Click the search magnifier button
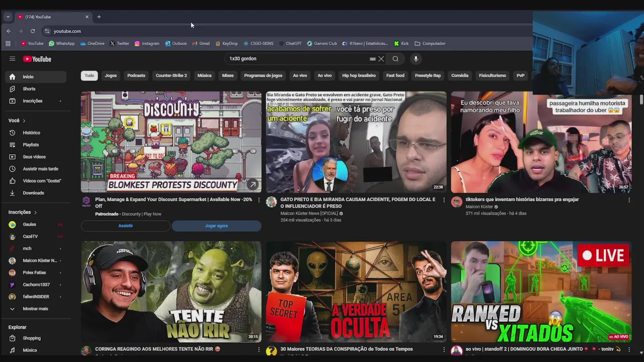The width and height of the screenshot is (644, 362). point(395,59)
